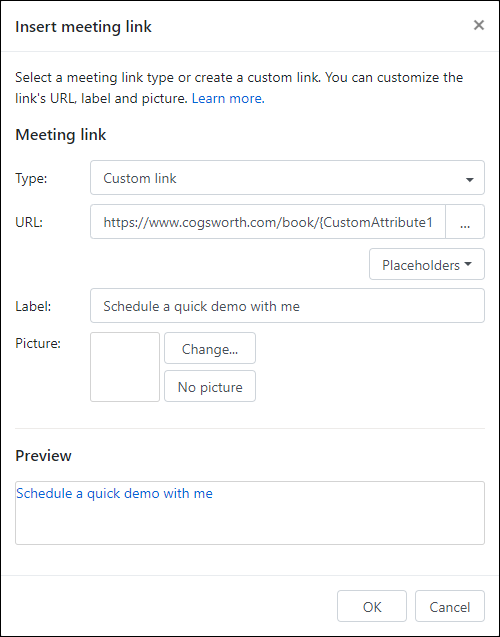Screen dimensions: 500x637
Task: Click the URL: field label
Action: [x=29, y=222]
